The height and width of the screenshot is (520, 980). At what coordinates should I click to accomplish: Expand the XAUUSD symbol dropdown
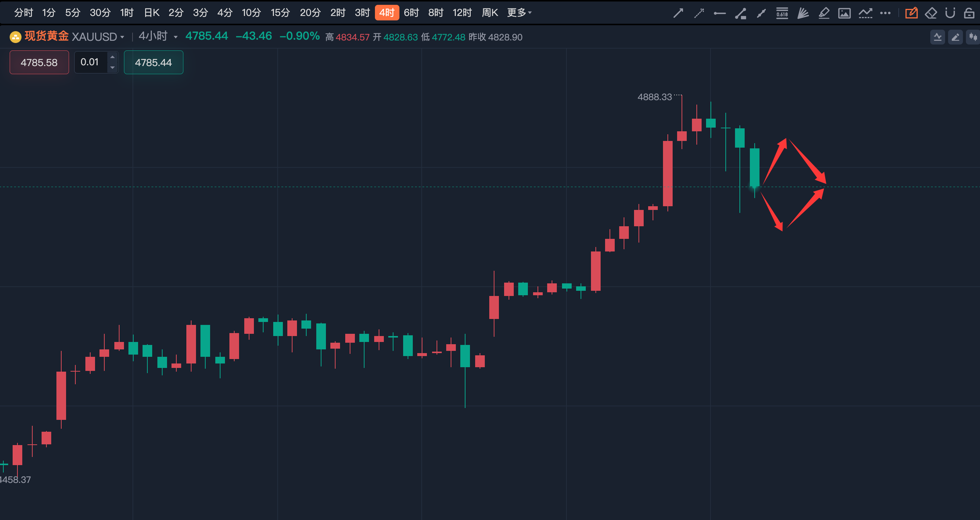(x=122, y=37)
